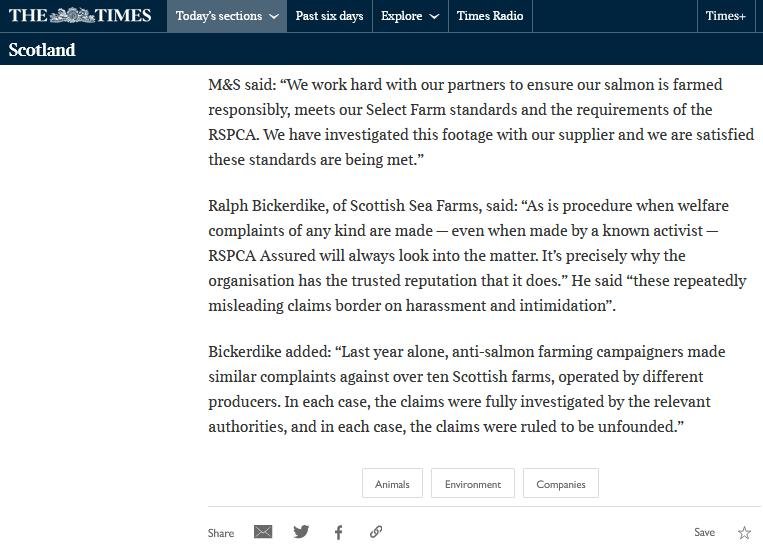Click the star icon to save article
763x554 pixels.
(x=744, y=533)
